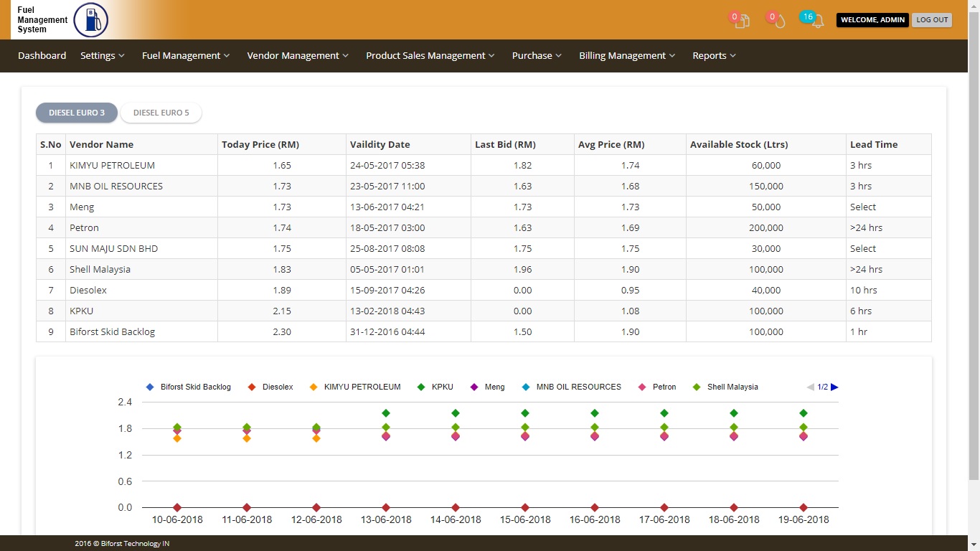Click the Welcome, Admin label
This screenshot has height=551, width=980.
[872, 20]
